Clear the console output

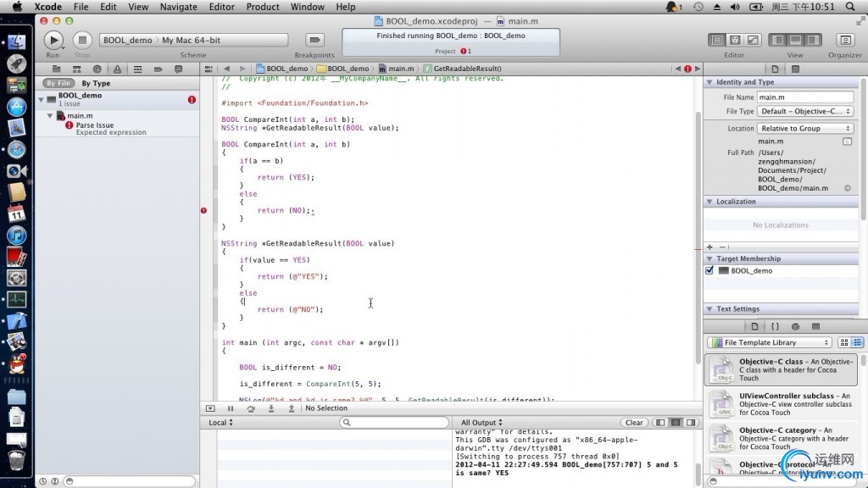pos(634,422)
